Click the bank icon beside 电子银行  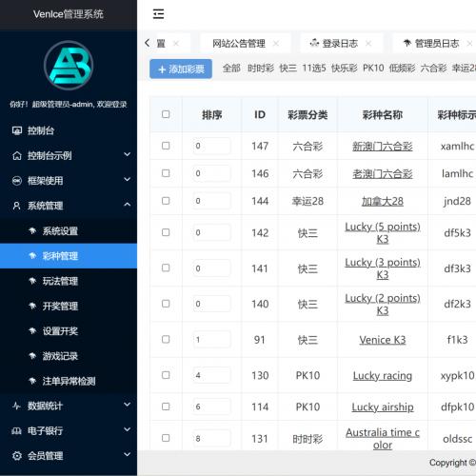tap(16, 430)
